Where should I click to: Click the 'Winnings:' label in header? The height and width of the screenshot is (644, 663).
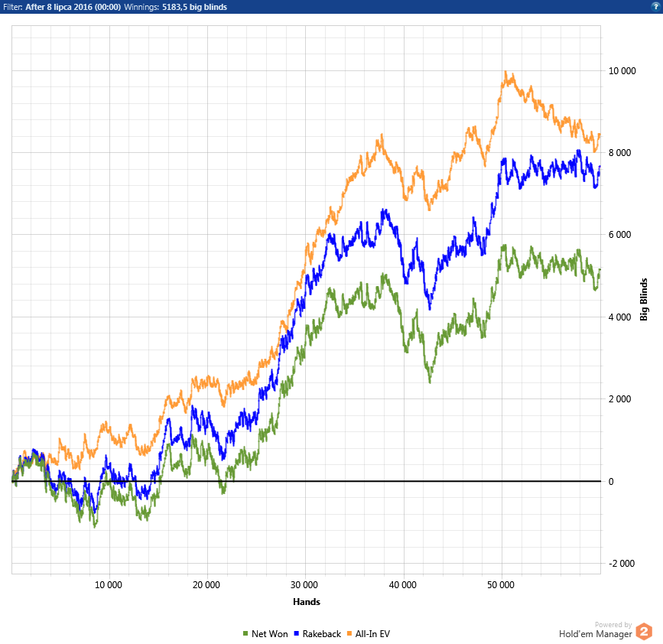pyautogui.click(x=141, y=7)
